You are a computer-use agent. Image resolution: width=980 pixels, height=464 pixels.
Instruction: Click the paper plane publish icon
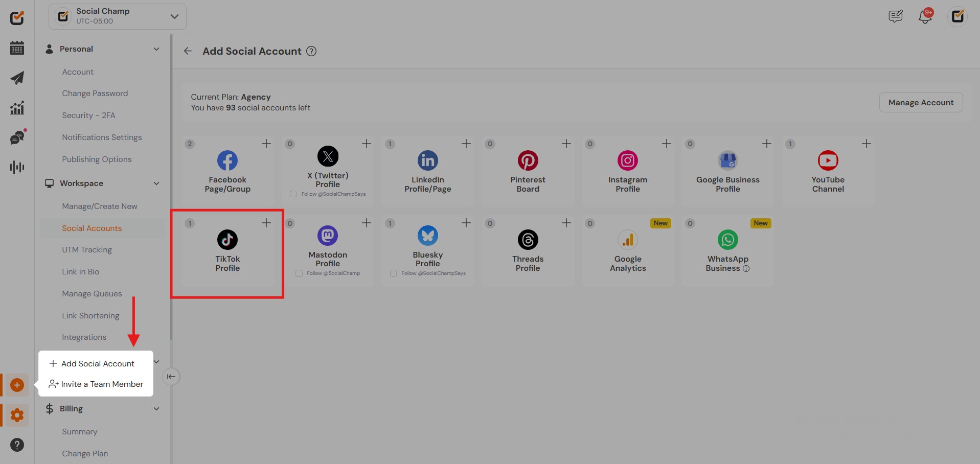pyautogui.click(x=17, y=78)
